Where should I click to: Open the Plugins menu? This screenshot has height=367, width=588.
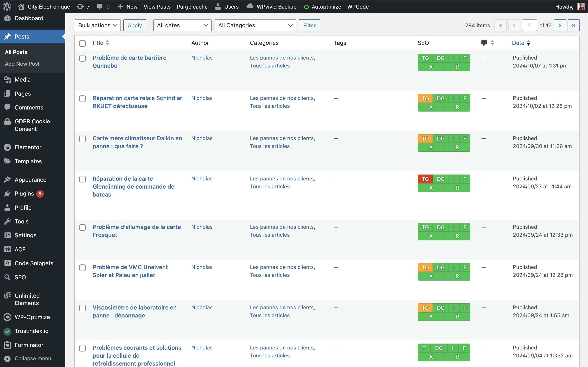pyautogui.click(x=24, y=193)
